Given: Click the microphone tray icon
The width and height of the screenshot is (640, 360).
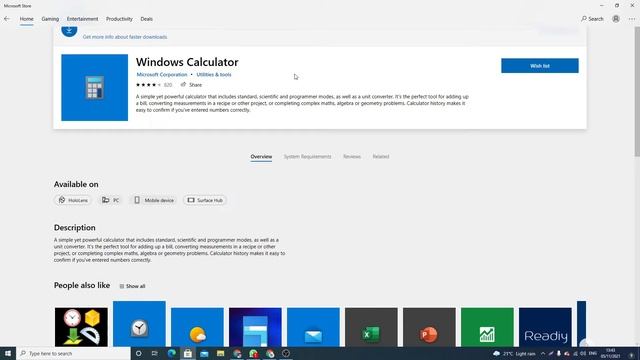Looking at the screenshot, I should coord(559,353).
